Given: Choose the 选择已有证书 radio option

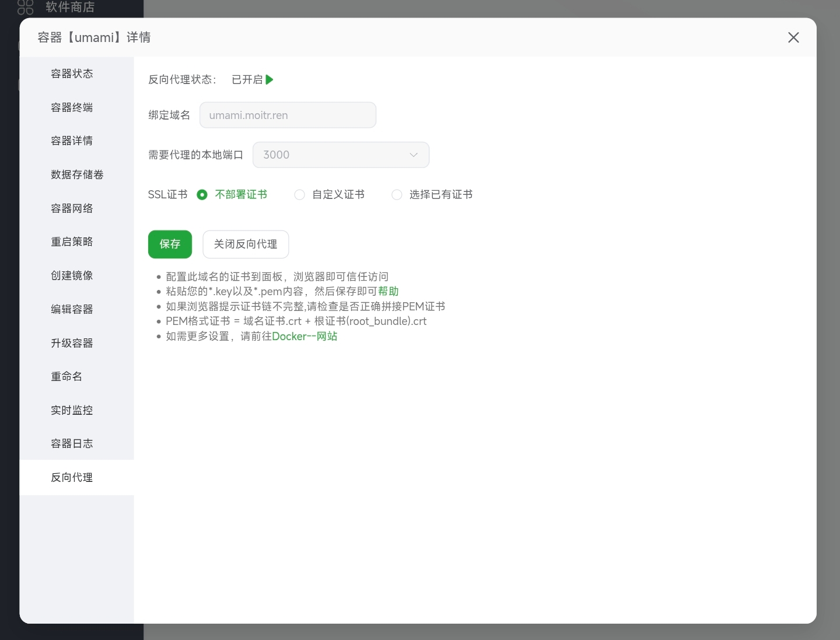Looking at the screenshot, I should coord(397,195).
